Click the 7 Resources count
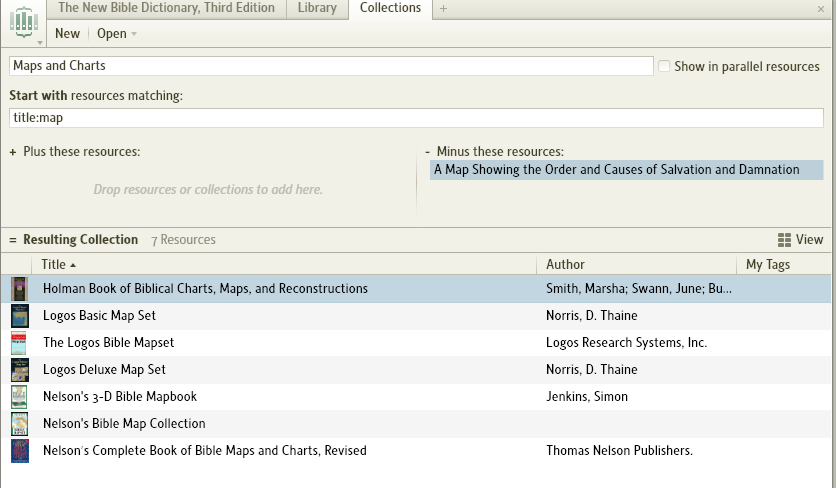The width and height of the screenshot is (836, 488). tap(183, 240)
